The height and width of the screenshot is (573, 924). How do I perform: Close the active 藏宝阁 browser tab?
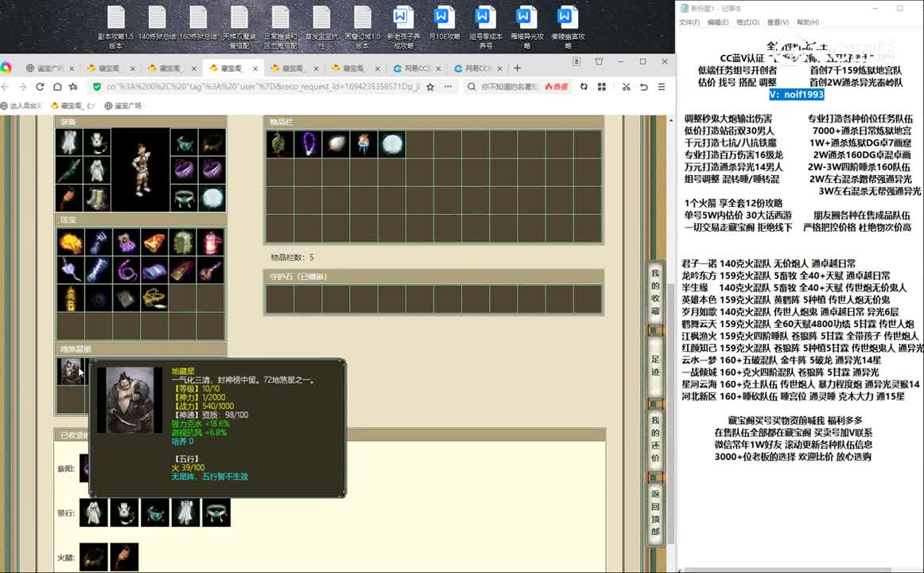pos(255,68)
